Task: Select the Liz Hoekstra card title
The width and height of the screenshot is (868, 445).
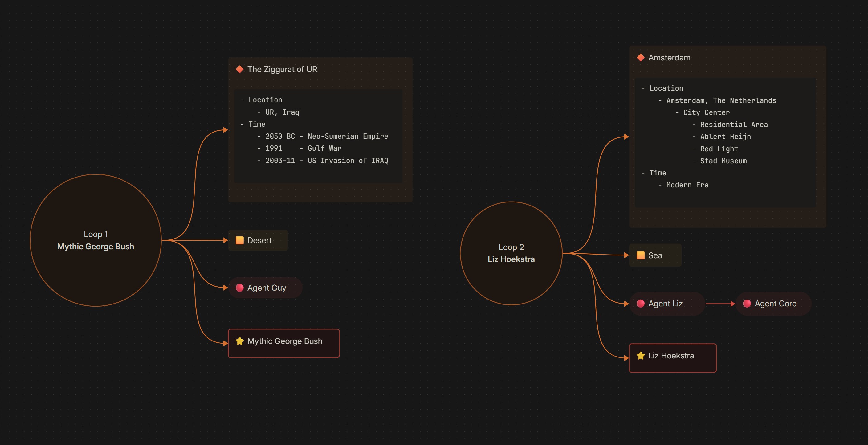Action: coord(670,356)
